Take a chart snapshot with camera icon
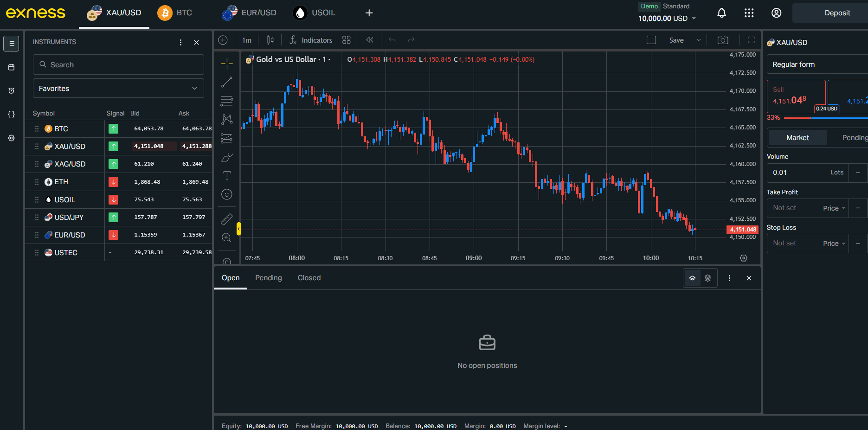 (723, 40)
